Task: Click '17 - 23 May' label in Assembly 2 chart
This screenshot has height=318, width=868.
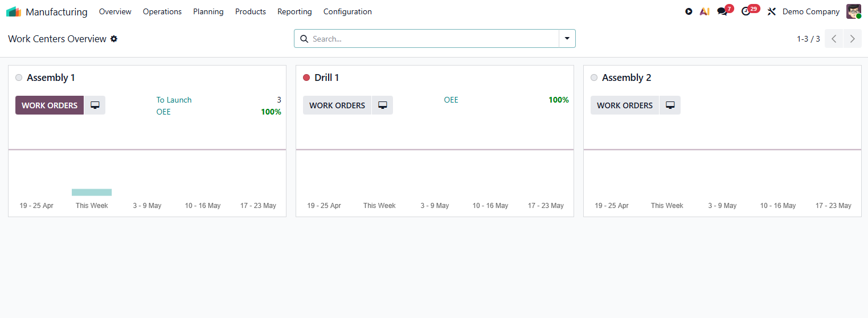Action: click(x=833, y=206)
